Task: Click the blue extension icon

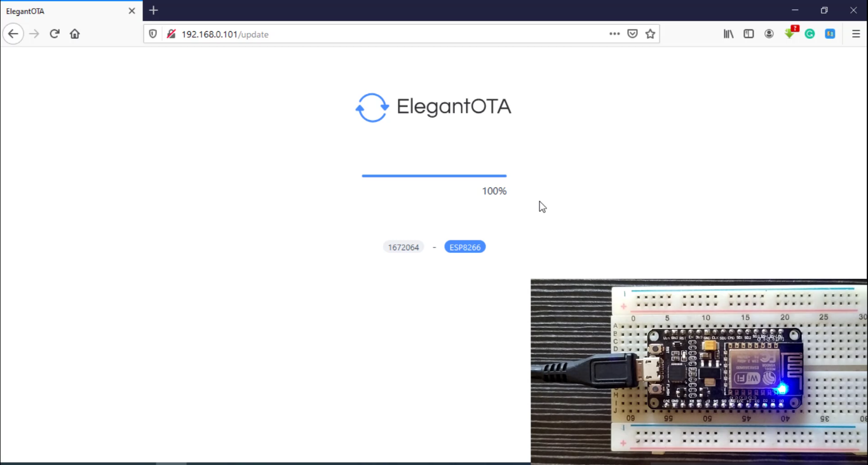Action: (x=830, y=34)
